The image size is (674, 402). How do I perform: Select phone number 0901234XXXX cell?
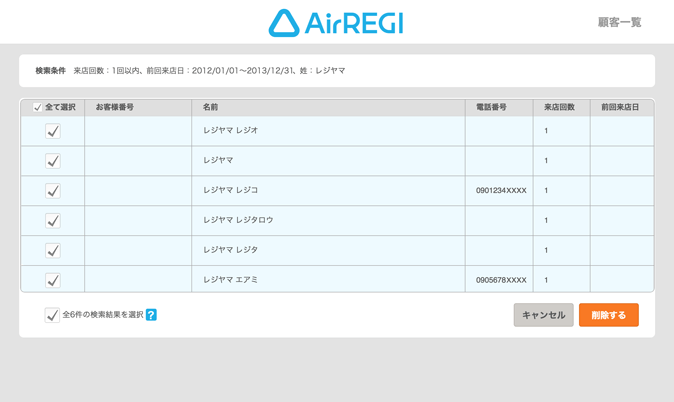tap(500, 190)
